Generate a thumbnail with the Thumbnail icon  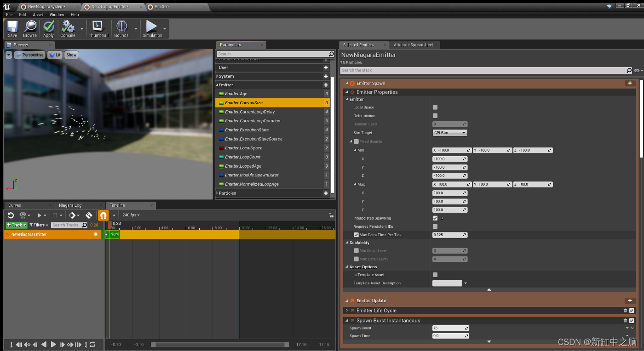pos(98,28)
